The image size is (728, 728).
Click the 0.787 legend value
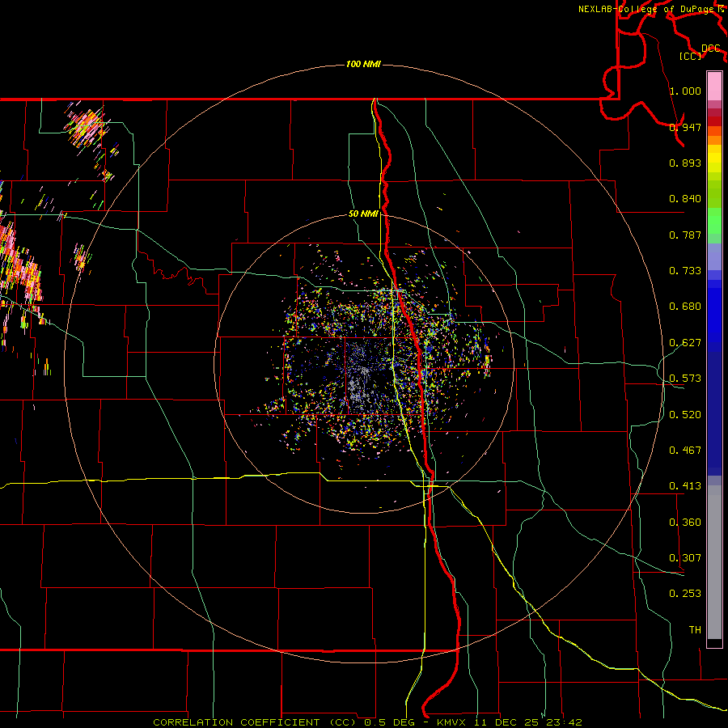point(685,235)
